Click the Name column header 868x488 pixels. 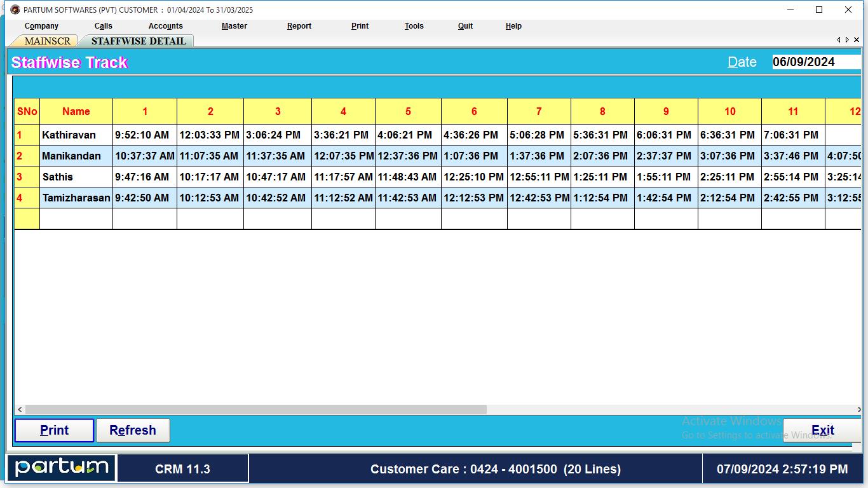click(76, 111)
